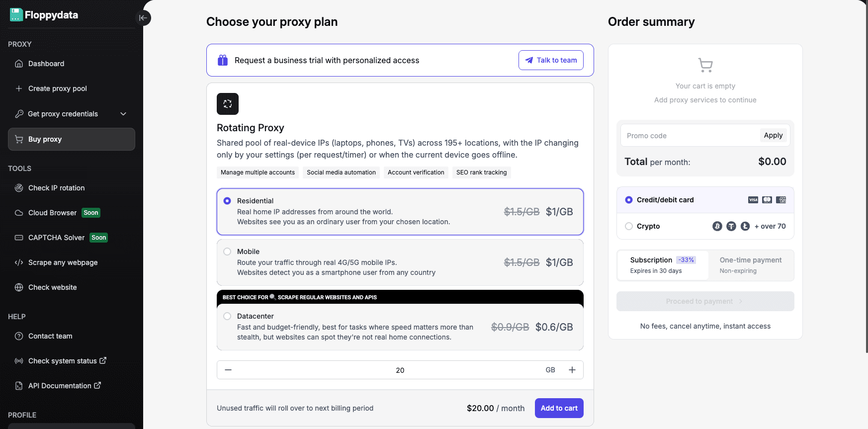Add 20 GB Residential plan to cart
868x429 pixels.
(559, 408)
